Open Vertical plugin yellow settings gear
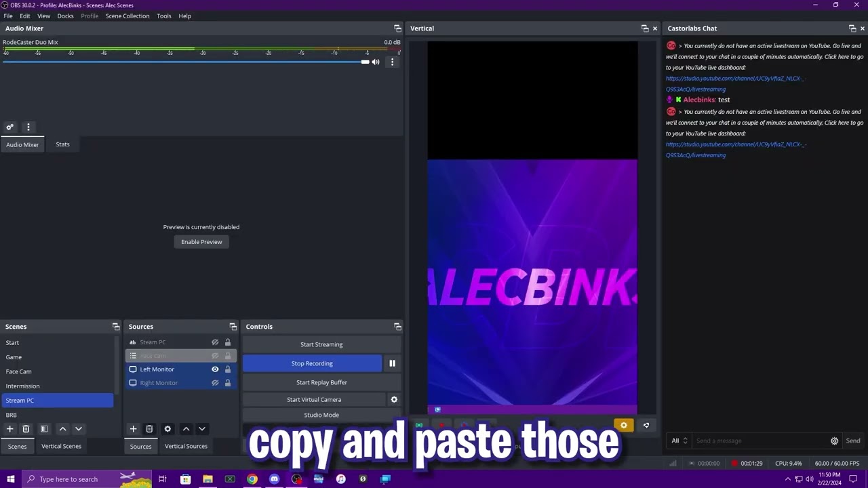 pyautogui.click(x=624, y=426)
